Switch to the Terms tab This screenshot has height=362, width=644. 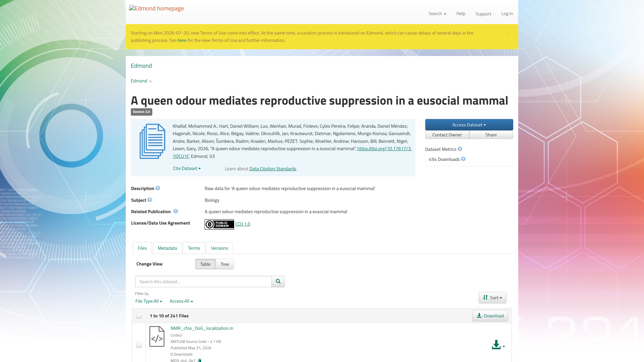coord(194,248)
